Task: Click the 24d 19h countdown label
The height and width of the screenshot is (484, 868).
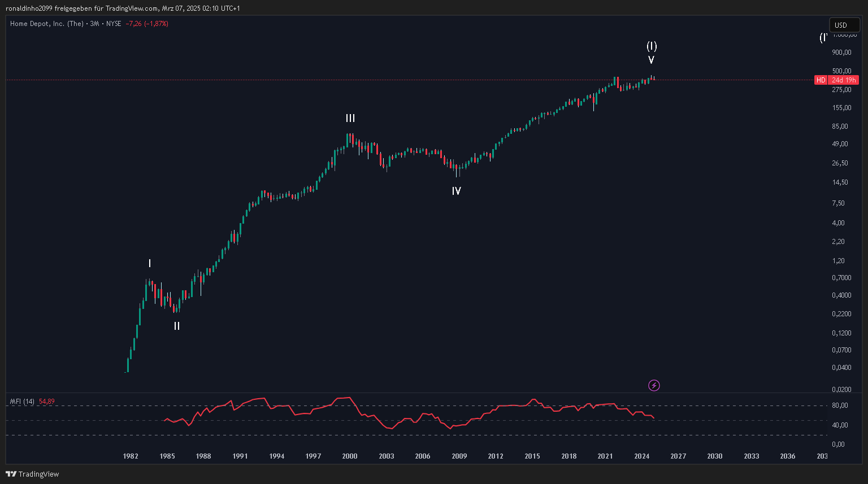Action: click(x=843, y=80)
